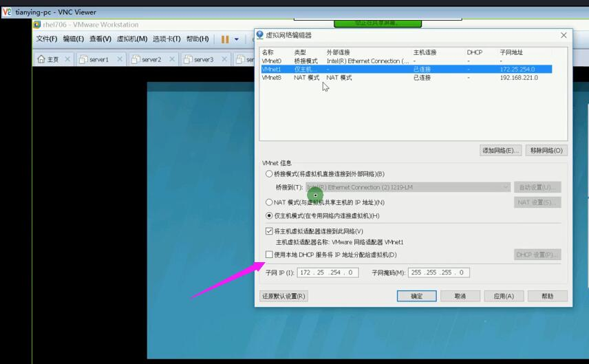Click the 192.168.221.0 subnet address cell
The image size is (589, 364).
point(519,77)
